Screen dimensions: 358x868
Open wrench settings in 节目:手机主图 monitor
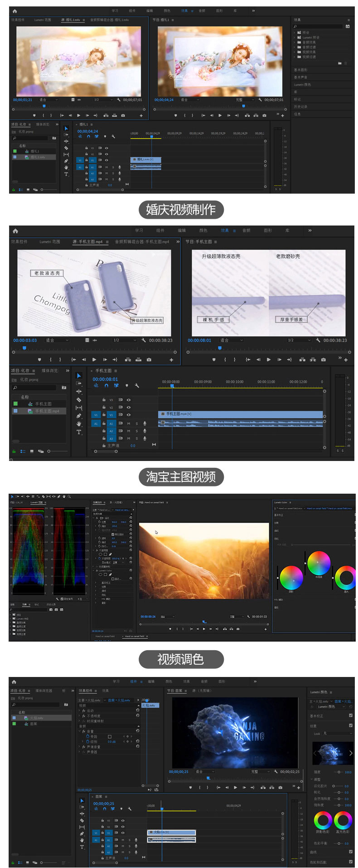point(318,340)
